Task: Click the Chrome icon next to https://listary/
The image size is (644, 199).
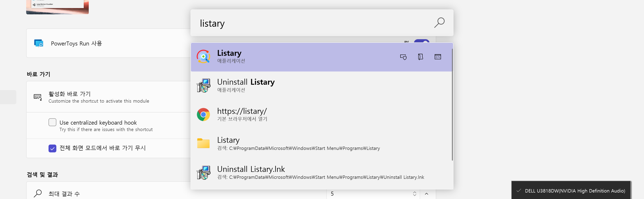Action: (x=203, y=115)
